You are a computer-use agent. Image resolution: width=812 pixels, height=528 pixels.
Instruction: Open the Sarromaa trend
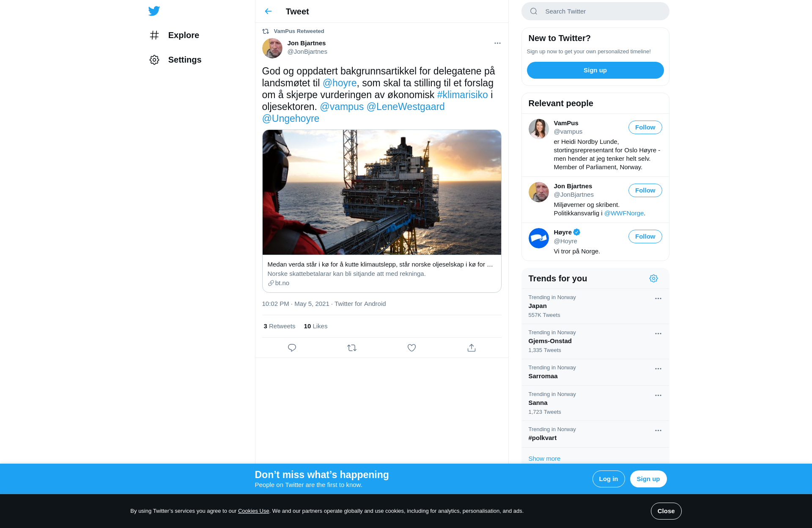pos(595,372)
